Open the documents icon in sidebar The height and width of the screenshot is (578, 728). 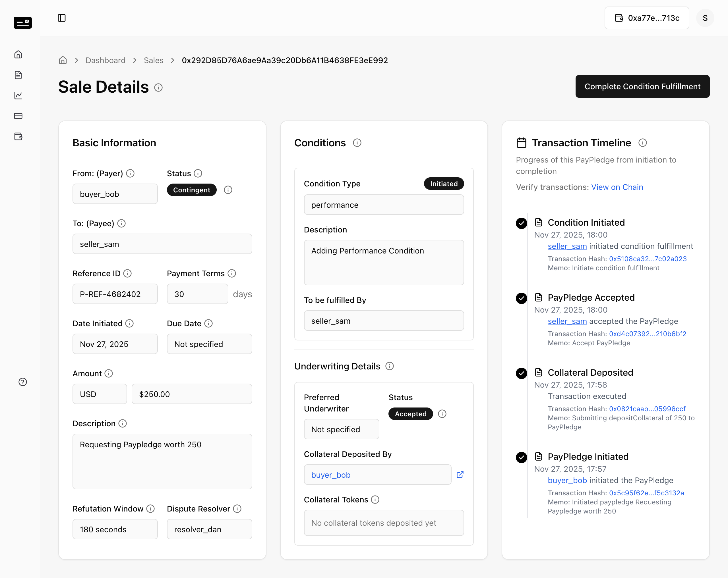point(18,75)
